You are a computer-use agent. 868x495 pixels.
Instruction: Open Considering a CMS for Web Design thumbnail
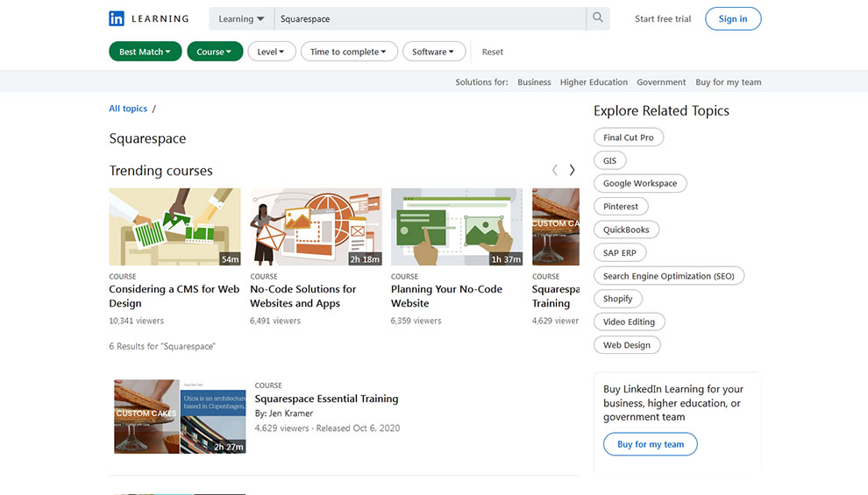click(x=175, y=227)
